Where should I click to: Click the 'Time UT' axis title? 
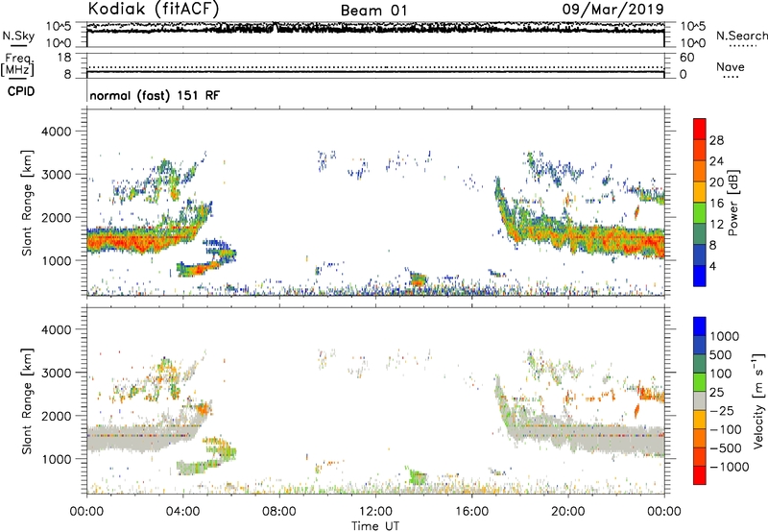click(x=375, y=526)
